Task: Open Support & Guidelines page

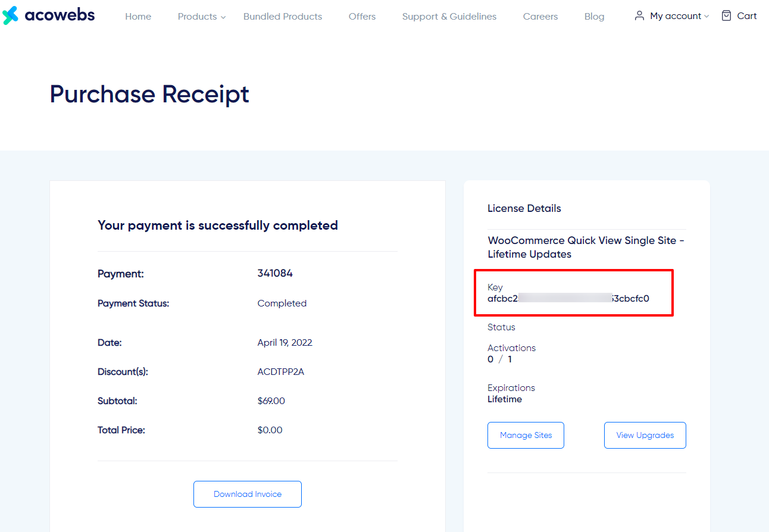Action: (449, 17)
